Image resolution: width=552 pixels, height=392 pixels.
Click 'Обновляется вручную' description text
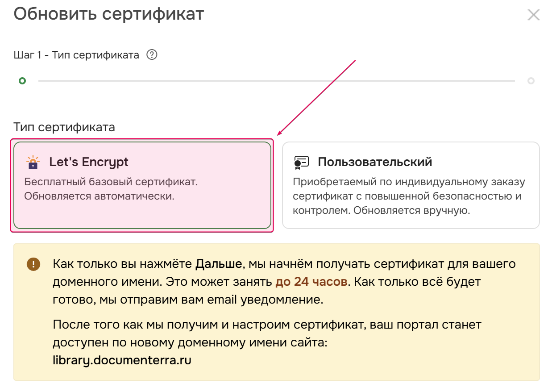click(x=412, y=210)
